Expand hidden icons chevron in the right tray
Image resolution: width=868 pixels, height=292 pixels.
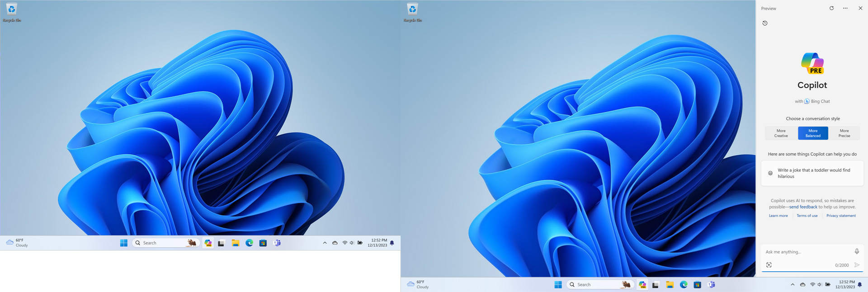(793, 284)
